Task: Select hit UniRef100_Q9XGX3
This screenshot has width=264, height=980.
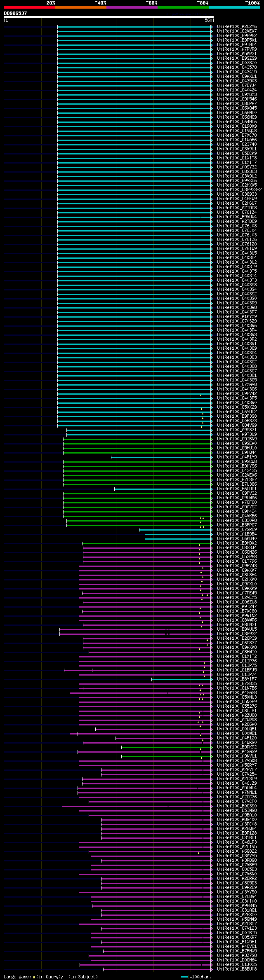Action: (237, 94)
